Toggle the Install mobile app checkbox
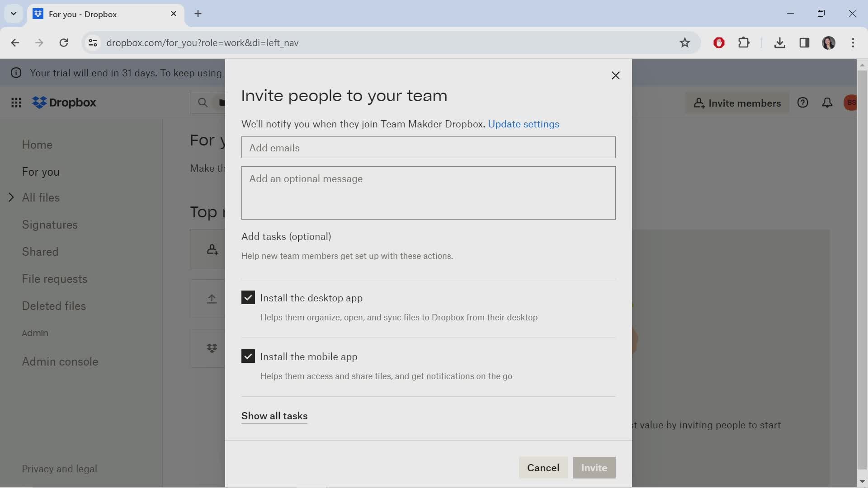Screen dimensions: 868x488 [248, 357]
